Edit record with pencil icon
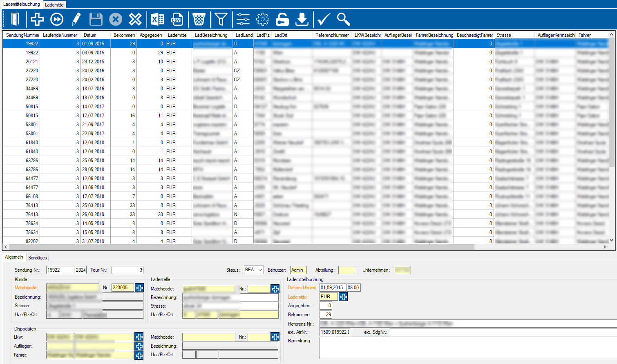 click(x=76, y=19)
